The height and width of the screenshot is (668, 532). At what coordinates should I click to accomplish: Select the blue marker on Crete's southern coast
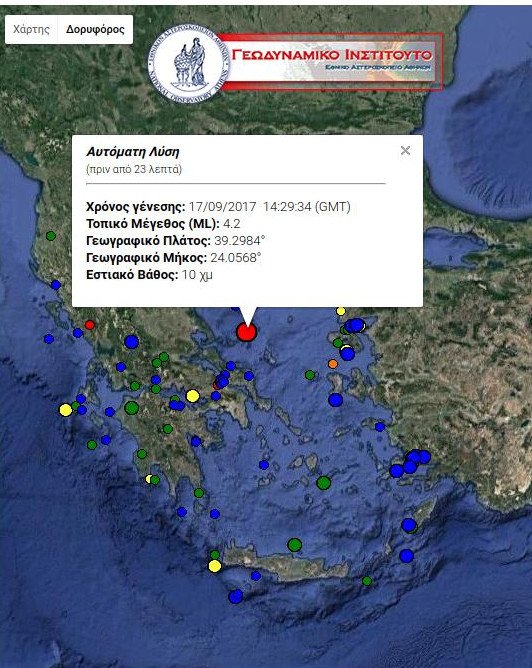[256, 576]
